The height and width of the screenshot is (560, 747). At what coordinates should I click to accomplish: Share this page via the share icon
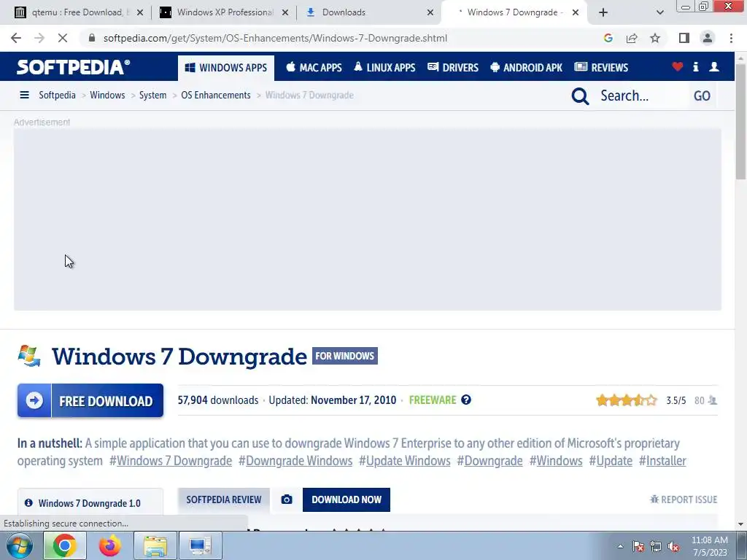tap(632, 38)
